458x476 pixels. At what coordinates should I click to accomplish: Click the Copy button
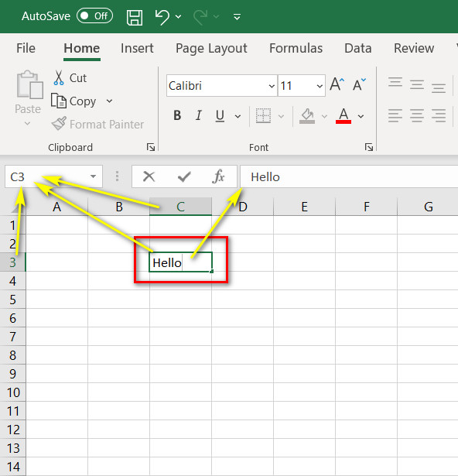pos(73,101)
